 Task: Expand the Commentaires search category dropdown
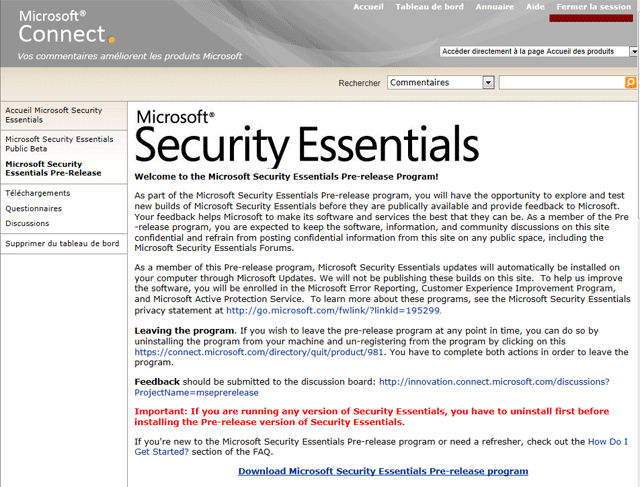coord(489,83)
